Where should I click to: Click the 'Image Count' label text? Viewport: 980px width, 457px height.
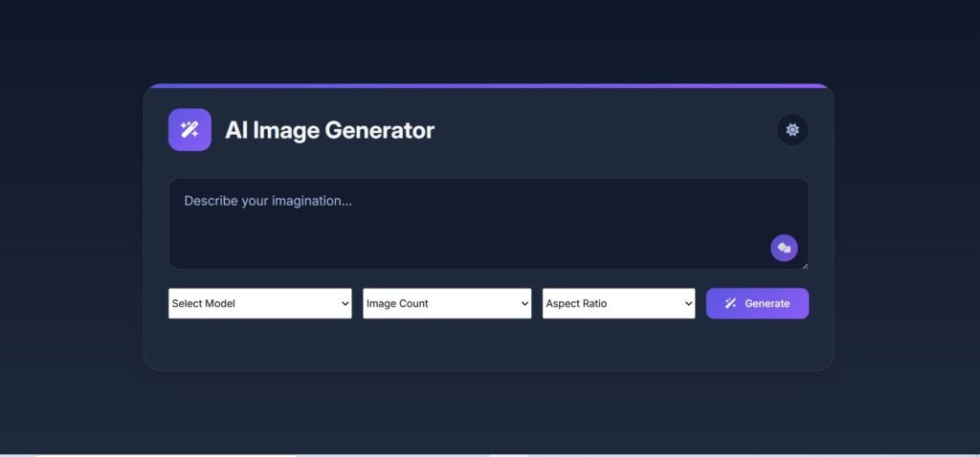click(x=397, y=304)
